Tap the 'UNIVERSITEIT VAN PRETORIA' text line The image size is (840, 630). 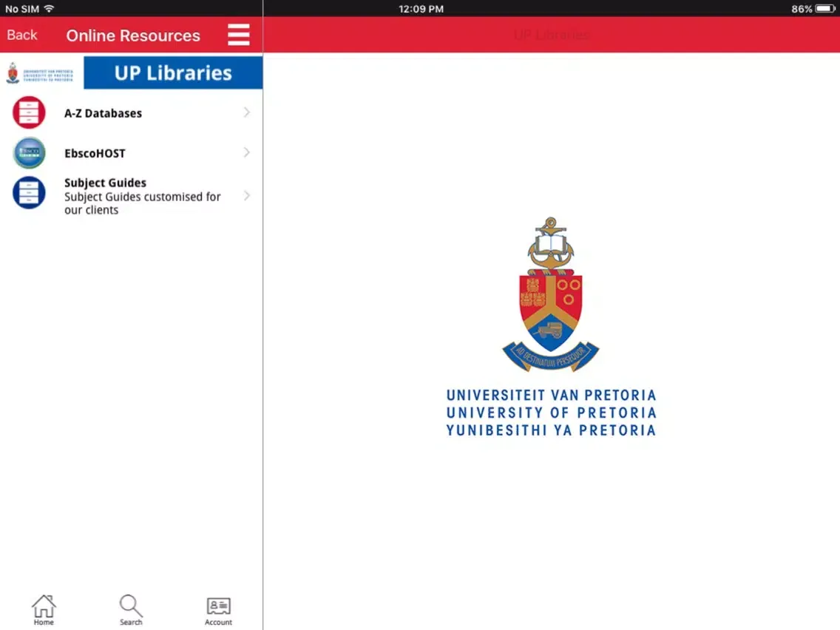[x=552, y=396]
